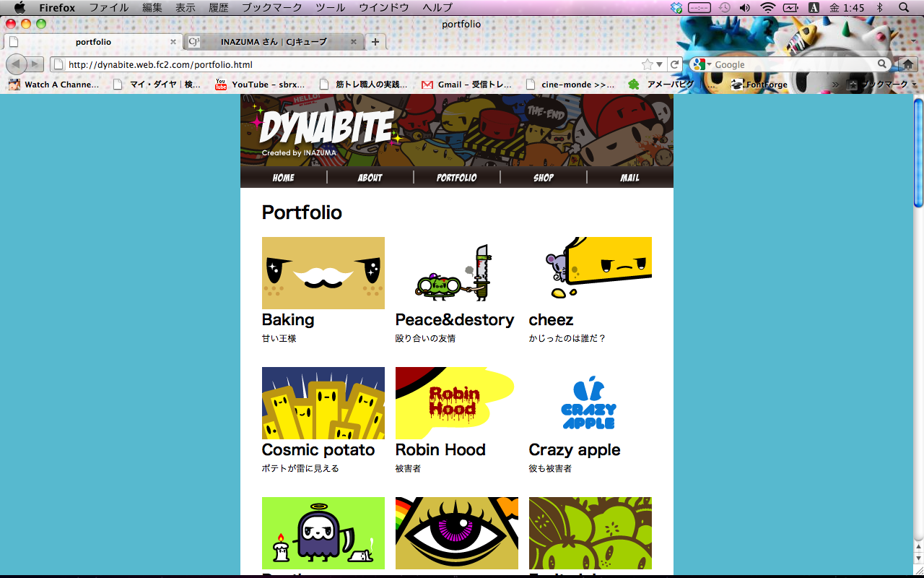Open the 履歴 menu
This screenshot has width=924, height=578.
point(219,7)
